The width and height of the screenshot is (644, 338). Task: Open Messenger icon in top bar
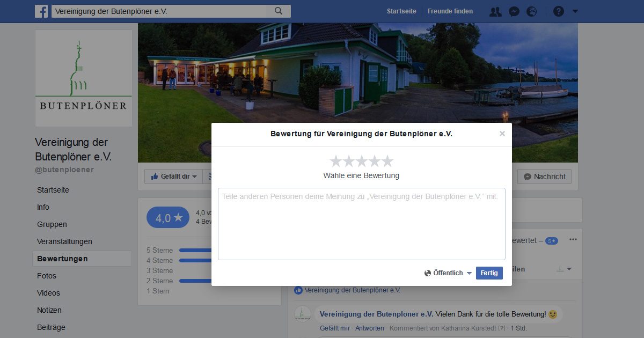514,11
